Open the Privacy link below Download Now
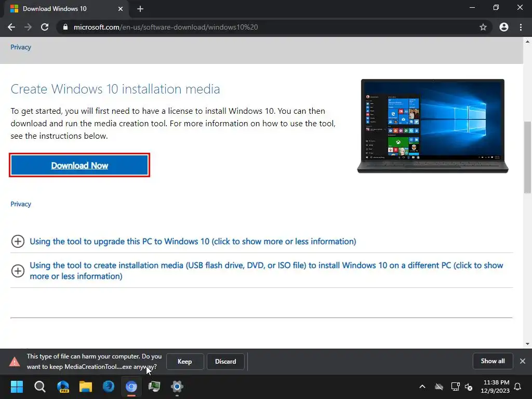The image size is (532, 399). click(x=21, y=204)
